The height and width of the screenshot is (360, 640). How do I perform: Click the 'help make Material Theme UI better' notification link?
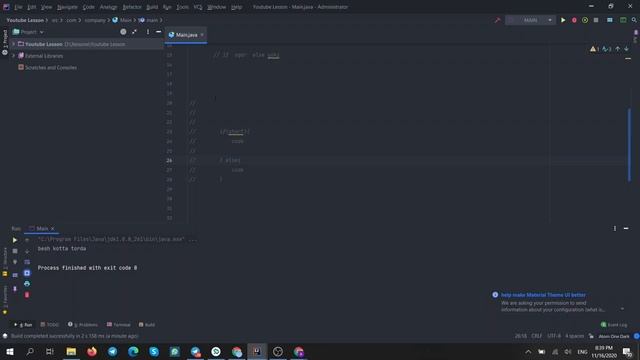[543, 295]
